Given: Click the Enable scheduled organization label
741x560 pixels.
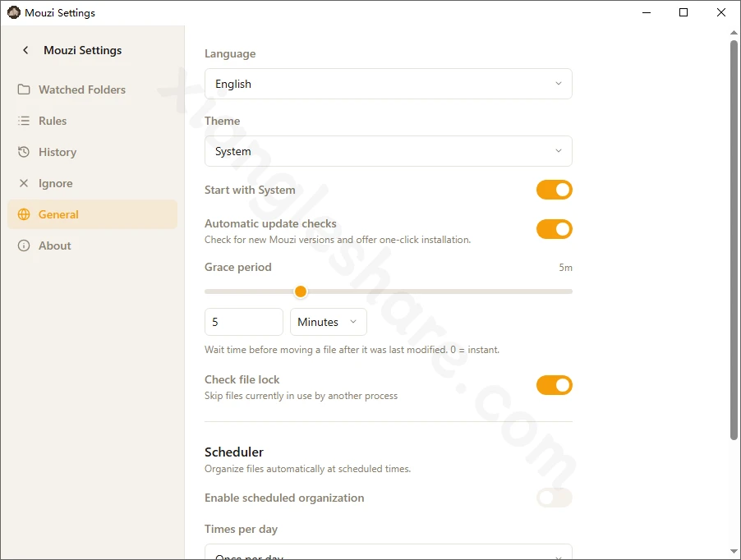Looking at the screenshot, I should 284,498.
